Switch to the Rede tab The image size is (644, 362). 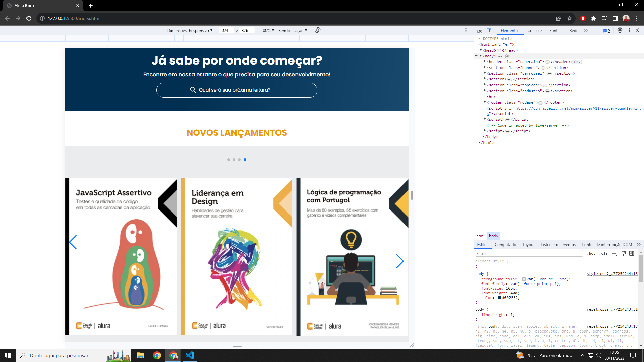[x=574, y=31]
